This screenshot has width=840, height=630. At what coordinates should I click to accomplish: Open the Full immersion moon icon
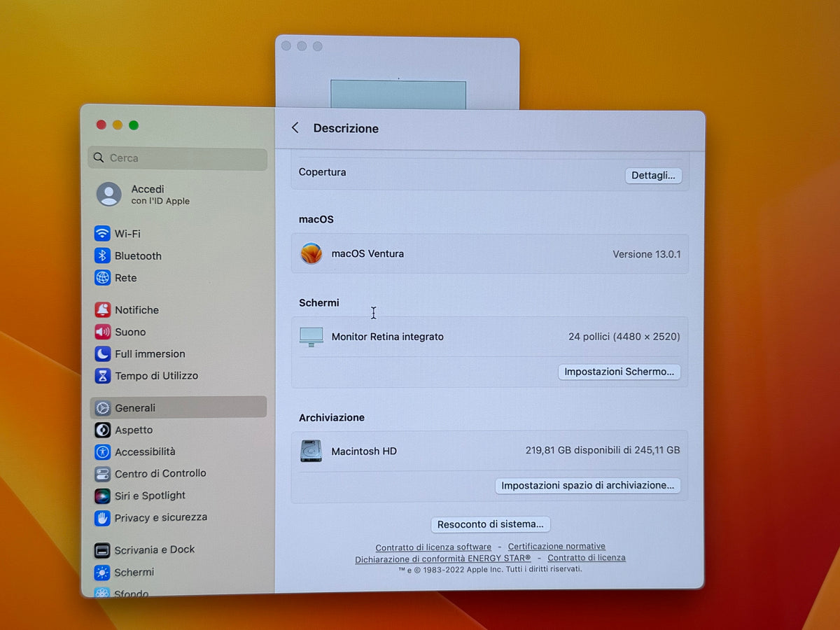tap(103, 353)
